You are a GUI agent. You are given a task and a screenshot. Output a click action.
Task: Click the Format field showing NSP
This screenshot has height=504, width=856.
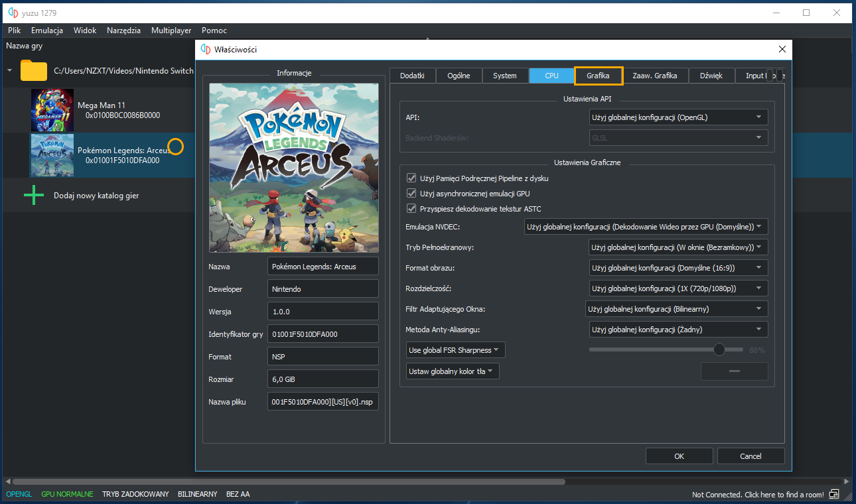(323, 357)
